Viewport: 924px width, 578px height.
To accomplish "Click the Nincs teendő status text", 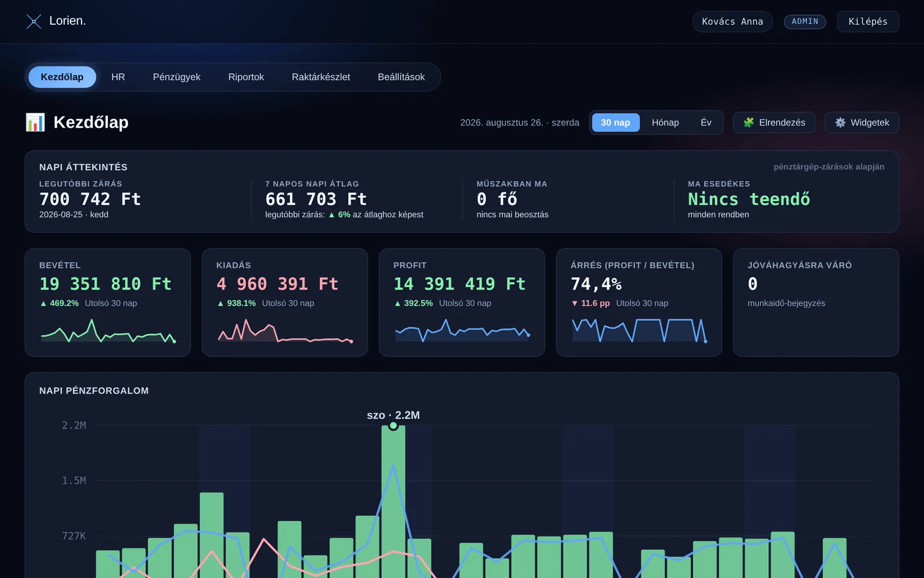I will 749,199.
